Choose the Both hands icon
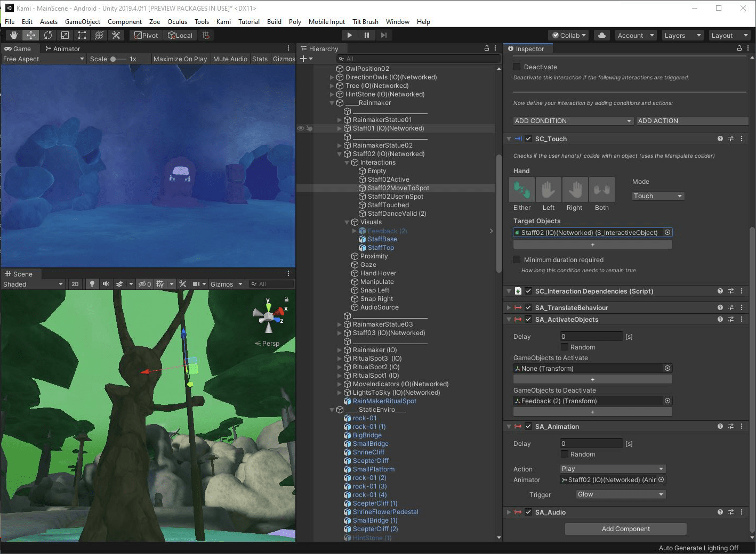The height and width of the screenshot is (554, 756). coord(601,190)
